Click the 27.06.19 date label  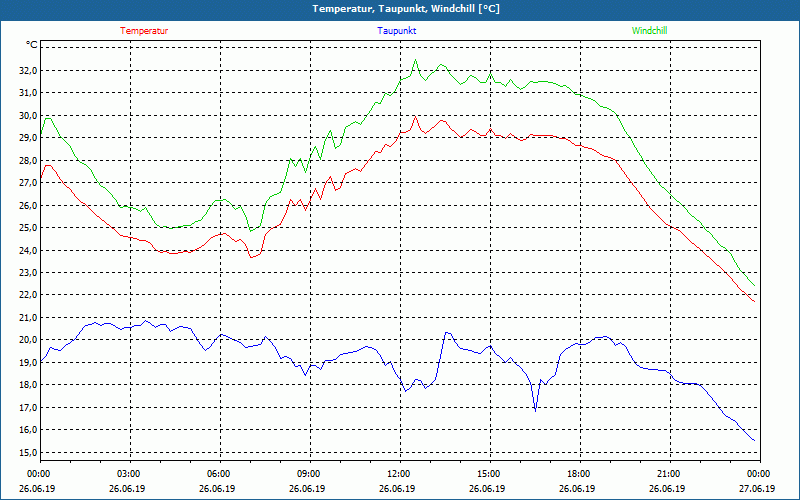coord(757,488)
